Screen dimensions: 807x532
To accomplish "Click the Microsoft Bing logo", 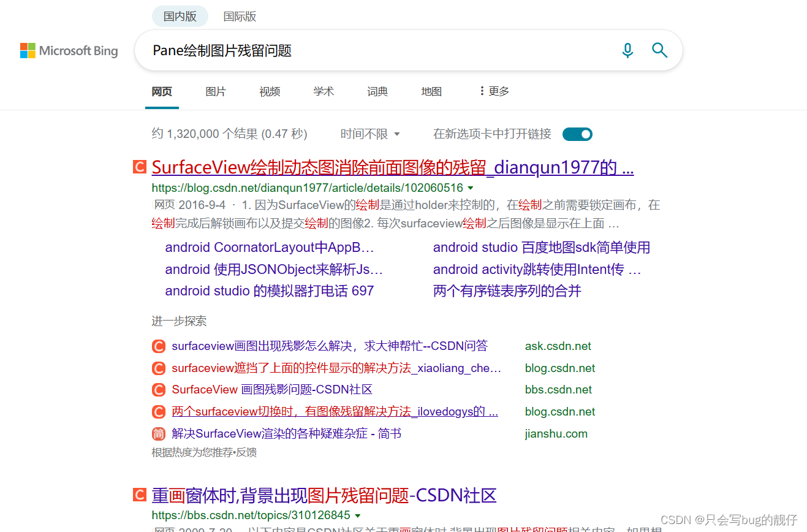I will (69, 51).
